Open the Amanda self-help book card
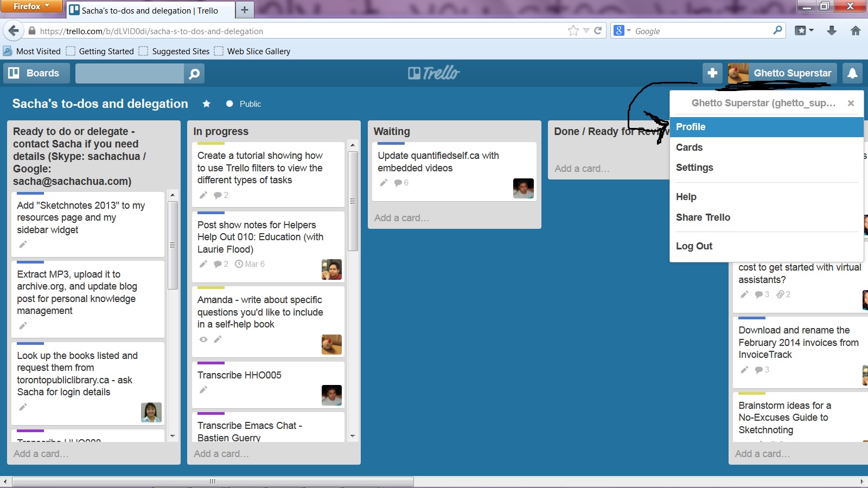868x488 pixels. pyautogui.click(x=268, y=322)
